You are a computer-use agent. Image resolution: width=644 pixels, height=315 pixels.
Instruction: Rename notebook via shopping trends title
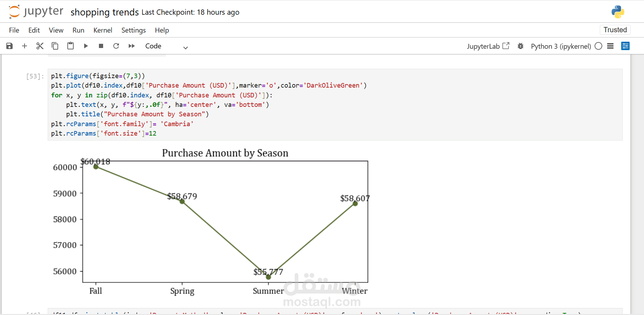click(x=105, y=12)
